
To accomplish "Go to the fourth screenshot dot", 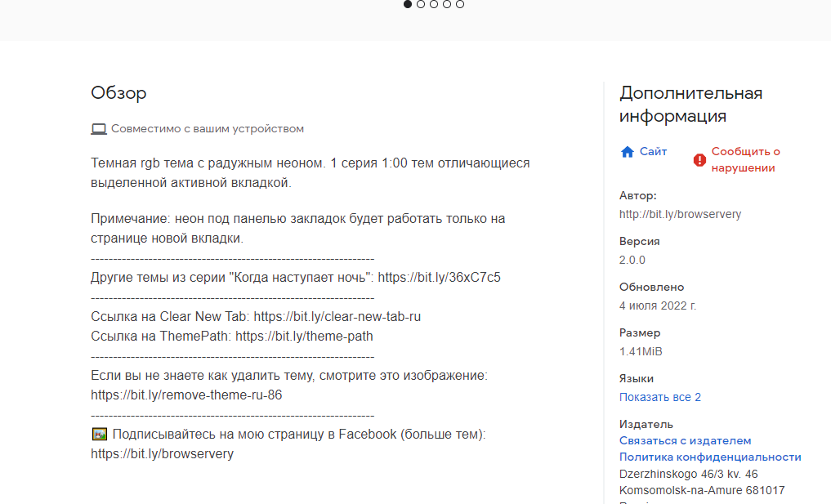I will (447, 4).
